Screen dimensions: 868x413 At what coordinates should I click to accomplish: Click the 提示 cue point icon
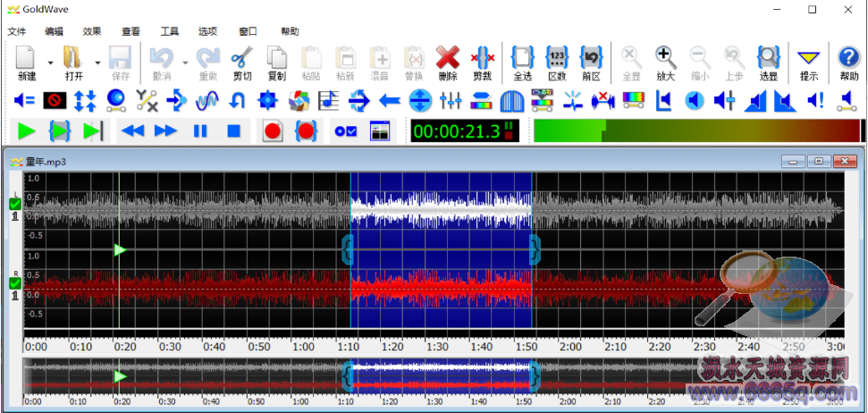pyautogui.click(x=809, y=57)
